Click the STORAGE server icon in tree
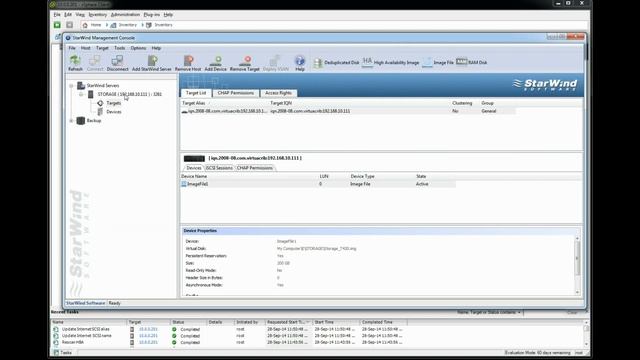 pos(91,94)
